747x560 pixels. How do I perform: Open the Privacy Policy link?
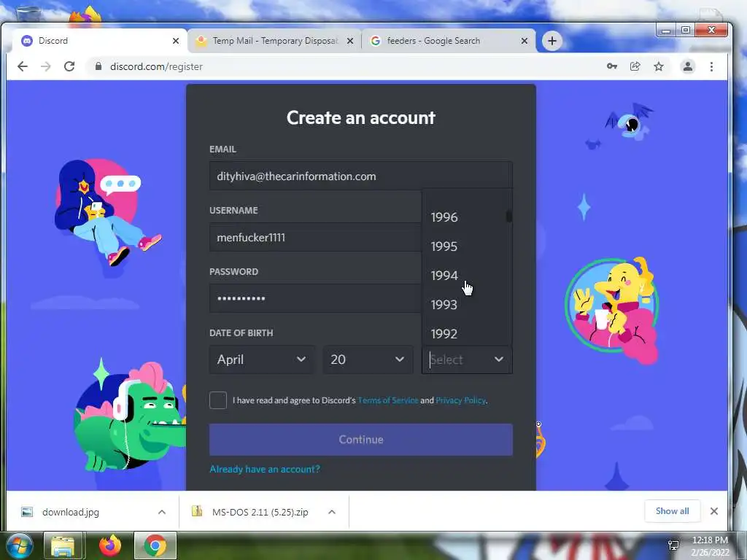[461, 400]
